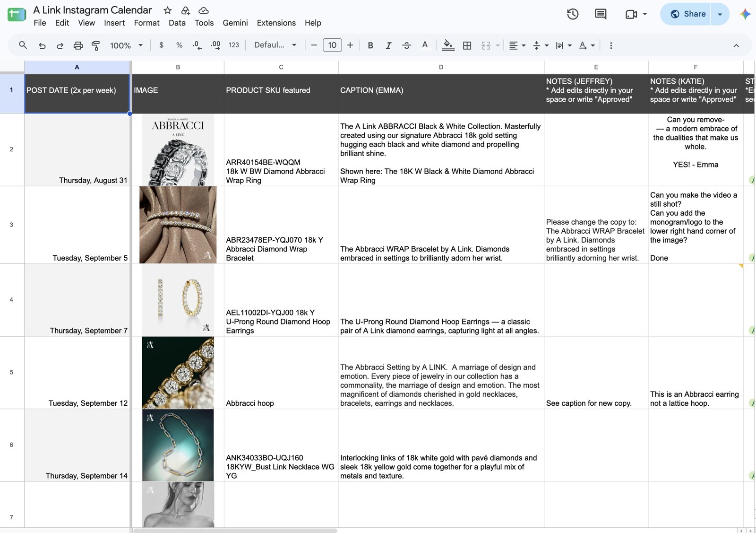Open the Gemini sparkle assistant icon
756x533 pixels.
point(745,14)
